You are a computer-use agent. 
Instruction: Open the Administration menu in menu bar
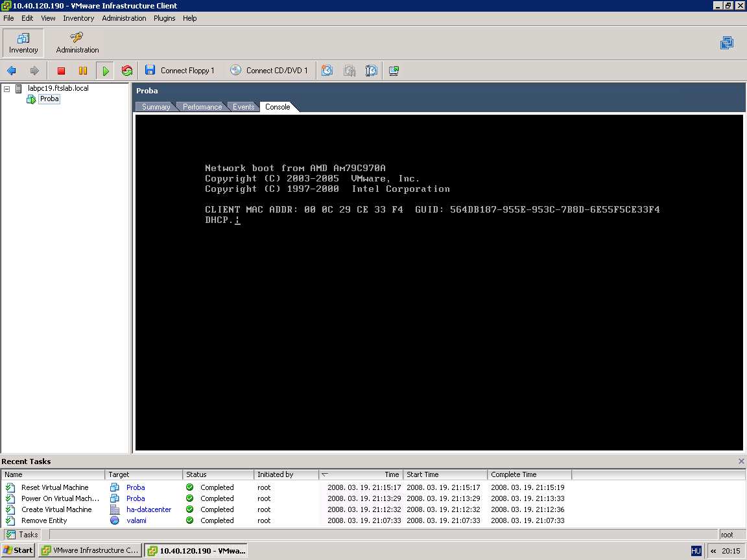(x=124, y=18)
